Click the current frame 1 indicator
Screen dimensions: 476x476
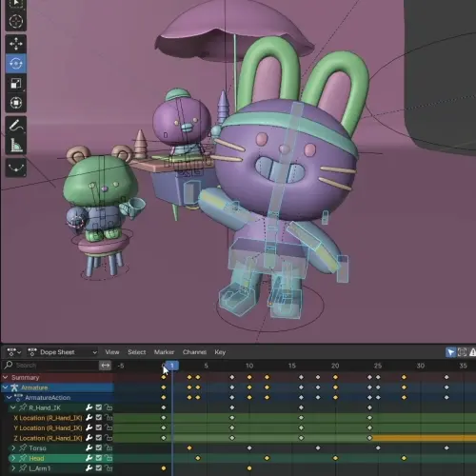click(172, 366)
